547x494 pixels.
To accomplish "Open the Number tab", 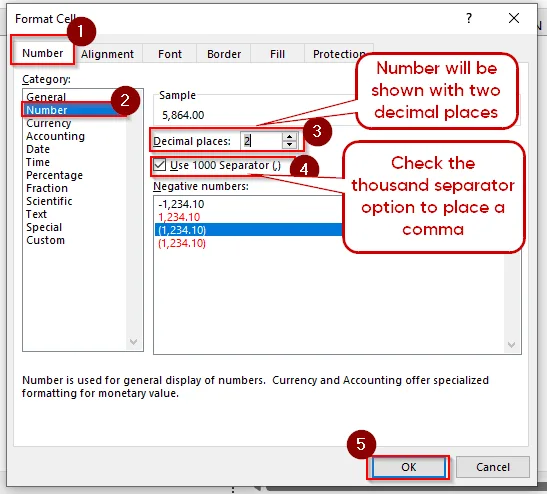I will (43, 53).
